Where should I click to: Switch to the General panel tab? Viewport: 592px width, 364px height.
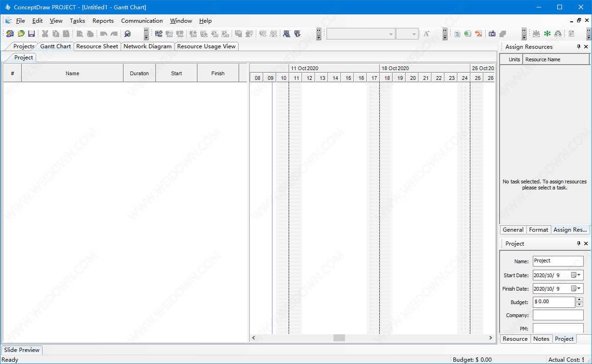[x=513, y=230]
